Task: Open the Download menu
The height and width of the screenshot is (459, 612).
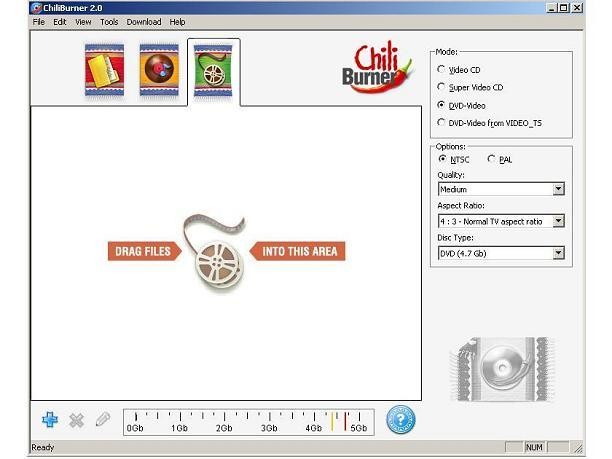Action: click(144, 22)
